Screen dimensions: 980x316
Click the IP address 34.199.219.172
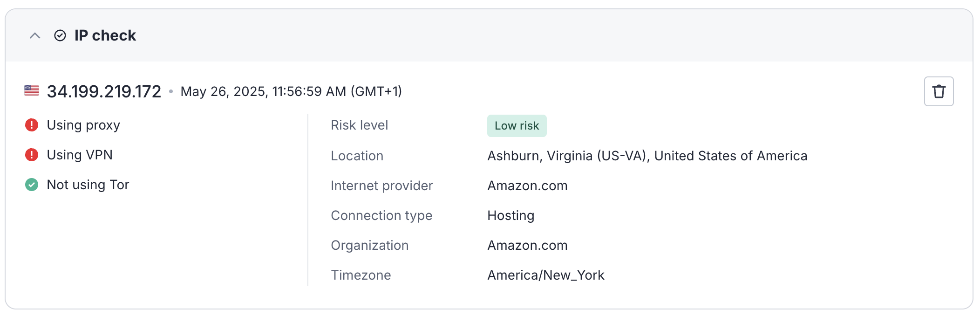point(104,91)
